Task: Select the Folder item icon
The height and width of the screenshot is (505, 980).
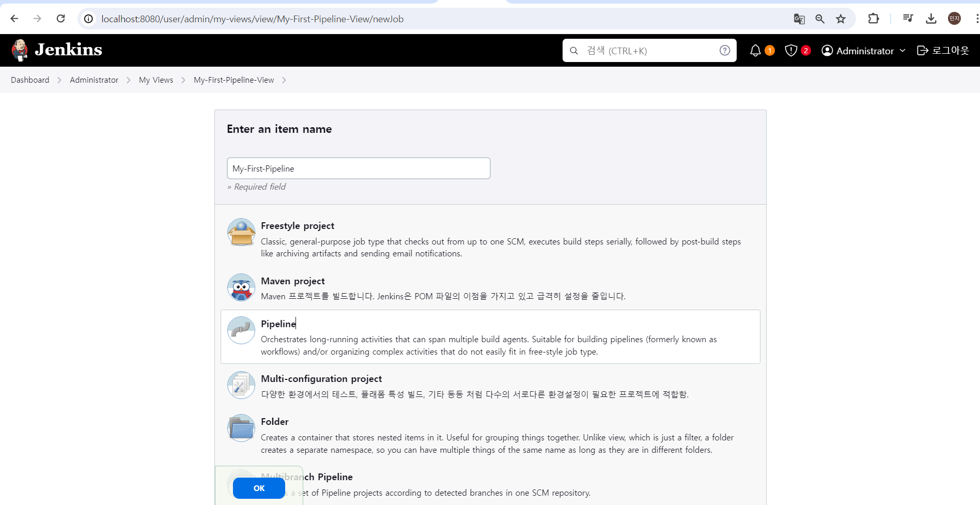Action: (241, 428)
